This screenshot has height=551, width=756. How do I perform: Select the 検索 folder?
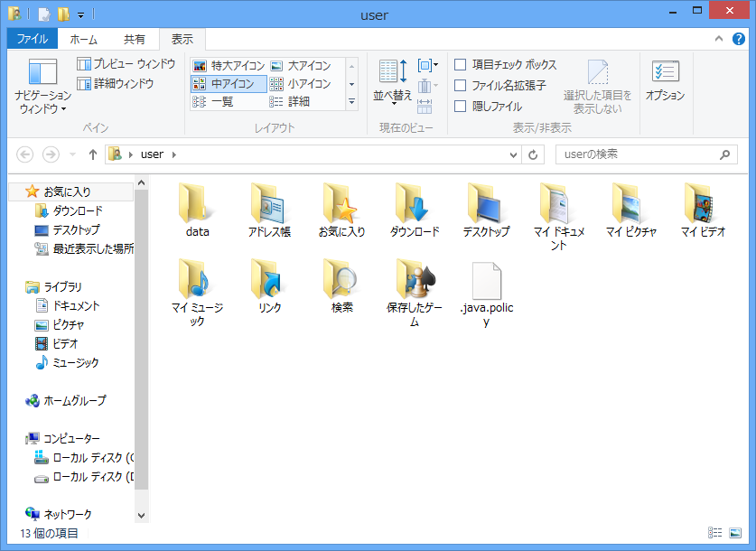[x=341, y=285]
